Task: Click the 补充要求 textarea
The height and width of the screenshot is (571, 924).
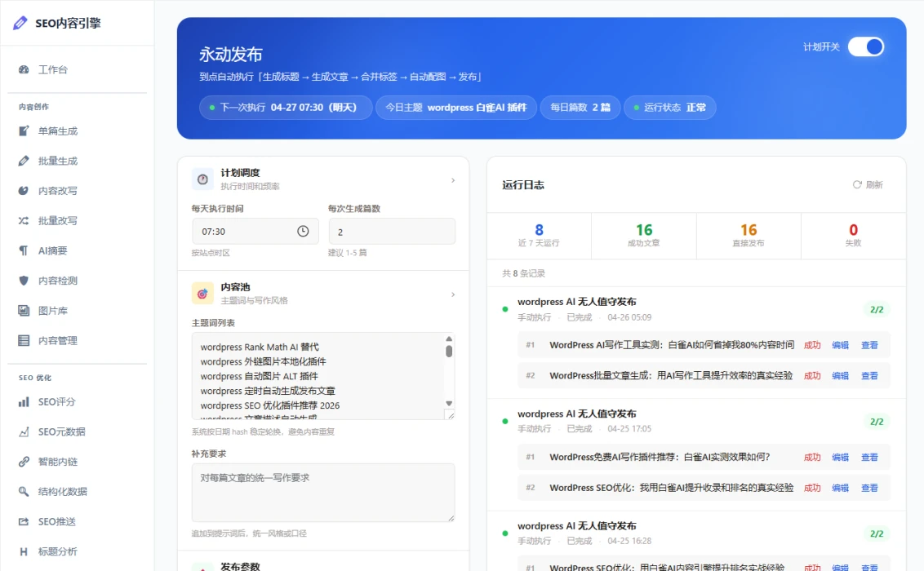Action: click(323, 493)
